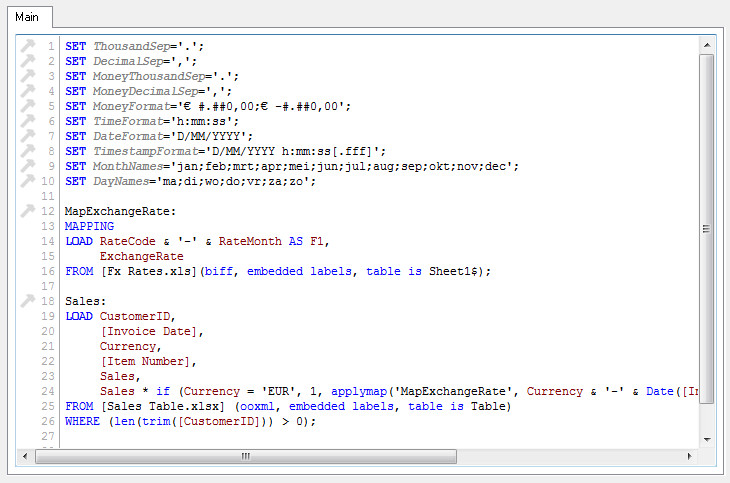Click the arrow marker beside line 3
Image resolution: width=730 pixels, height=483 pixels.
(x=27, y=75)
